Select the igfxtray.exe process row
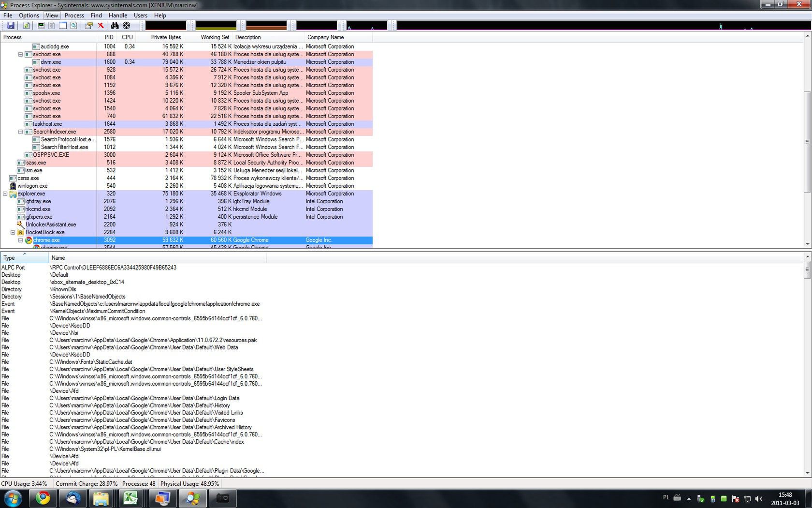812x508 pixels. [186, 201]
